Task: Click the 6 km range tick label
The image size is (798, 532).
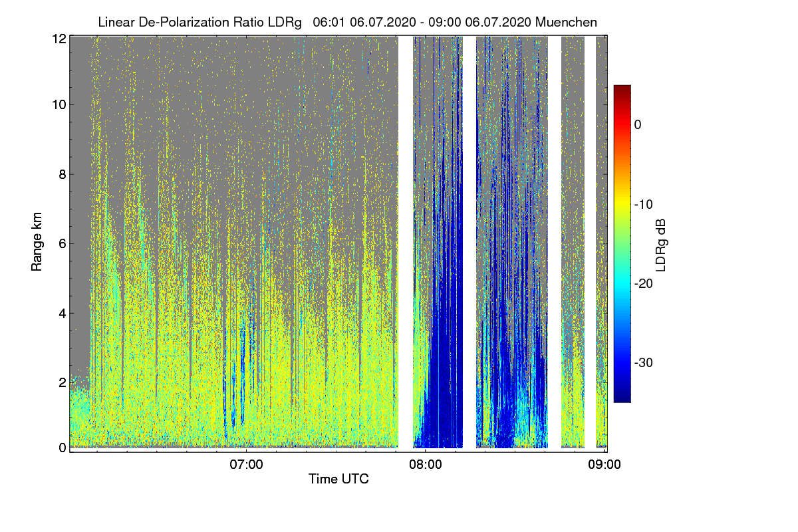Action: point(62,243)
